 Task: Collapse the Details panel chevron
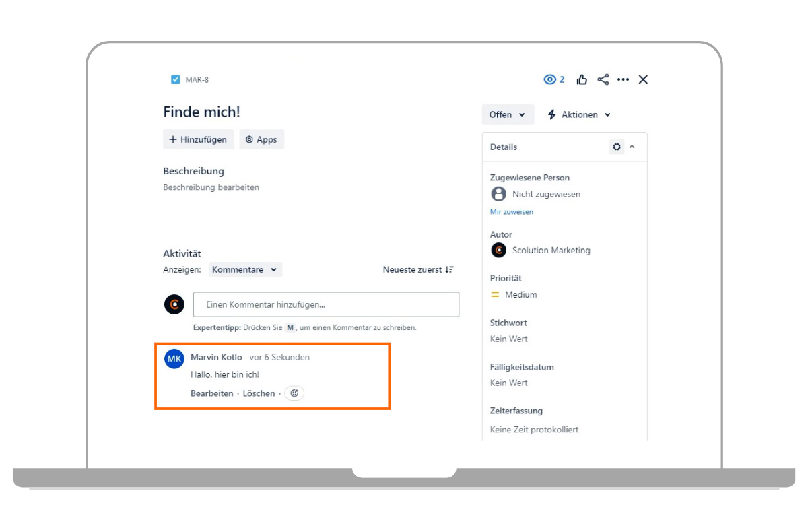[632, 147]
